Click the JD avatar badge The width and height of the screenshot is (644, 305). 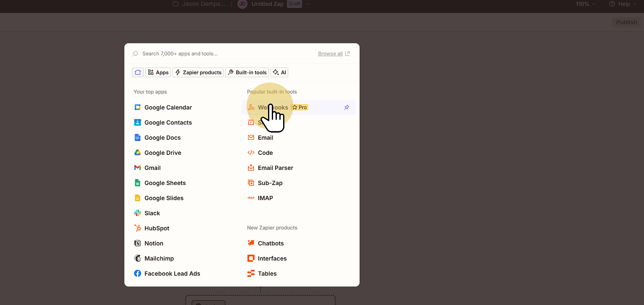pyautogui.click(x=242, y=4)
